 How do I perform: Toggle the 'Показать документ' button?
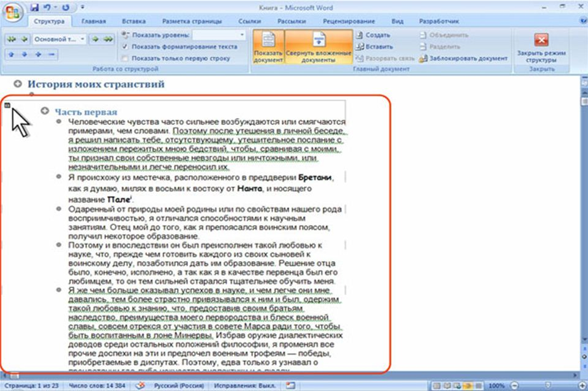pyautogui.click(x=268, y=47)
